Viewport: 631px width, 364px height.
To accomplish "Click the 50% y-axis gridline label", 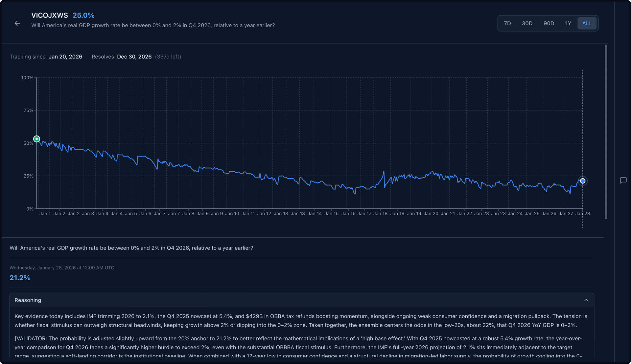I will pos(28,143).
